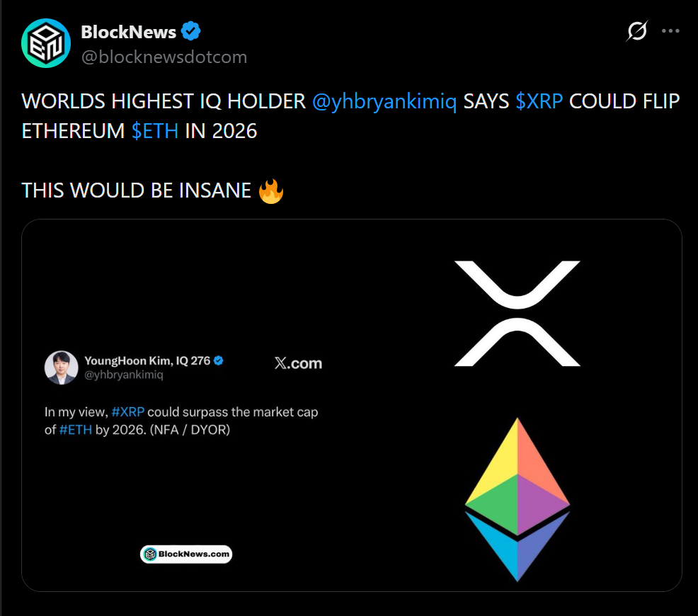698x616 pixels.
Task: Open the $XRP cashtag
Action: coord(539,101)
